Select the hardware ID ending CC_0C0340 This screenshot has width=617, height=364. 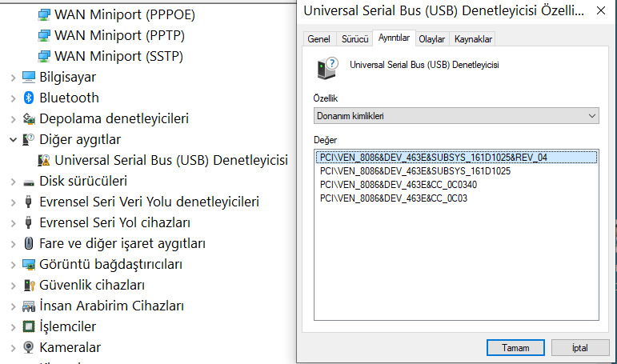(399, 185)
